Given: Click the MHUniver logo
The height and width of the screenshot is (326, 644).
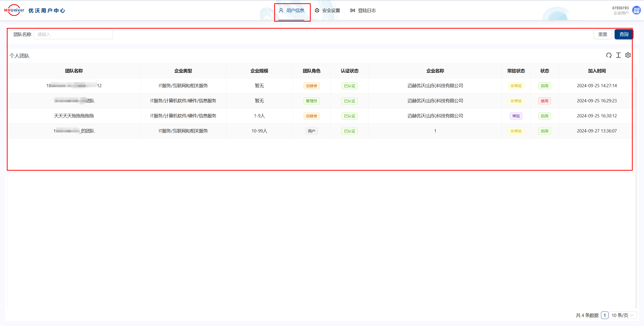Looking at the screenshot, I should (14, 10).
